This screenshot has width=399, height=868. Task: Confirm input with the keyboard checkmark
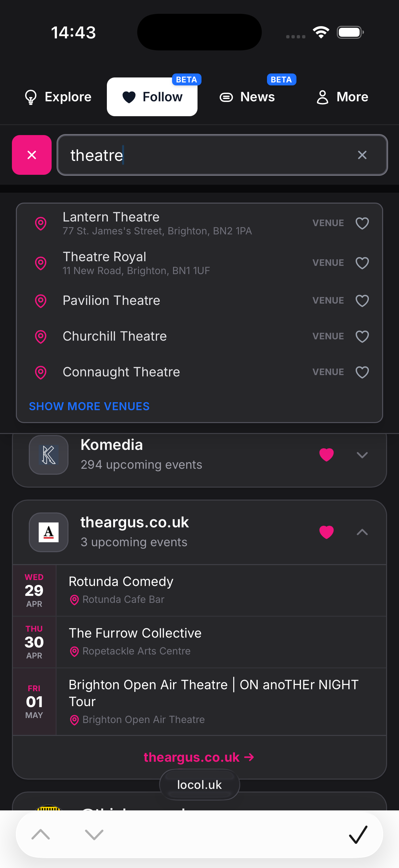click(358, 834)
